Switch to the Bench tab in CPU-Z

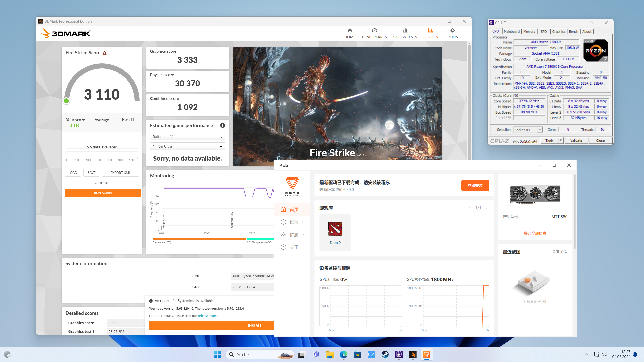(x=573, y=31)
